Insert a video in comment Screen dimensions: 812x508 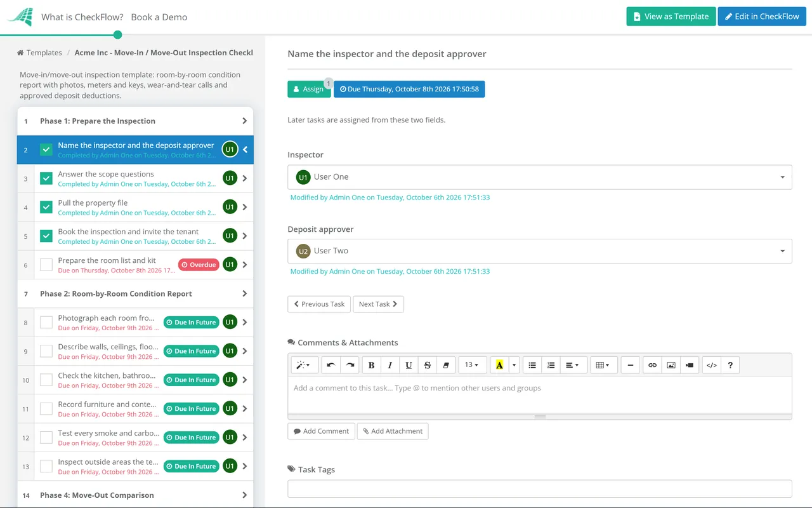click(690, 365)
